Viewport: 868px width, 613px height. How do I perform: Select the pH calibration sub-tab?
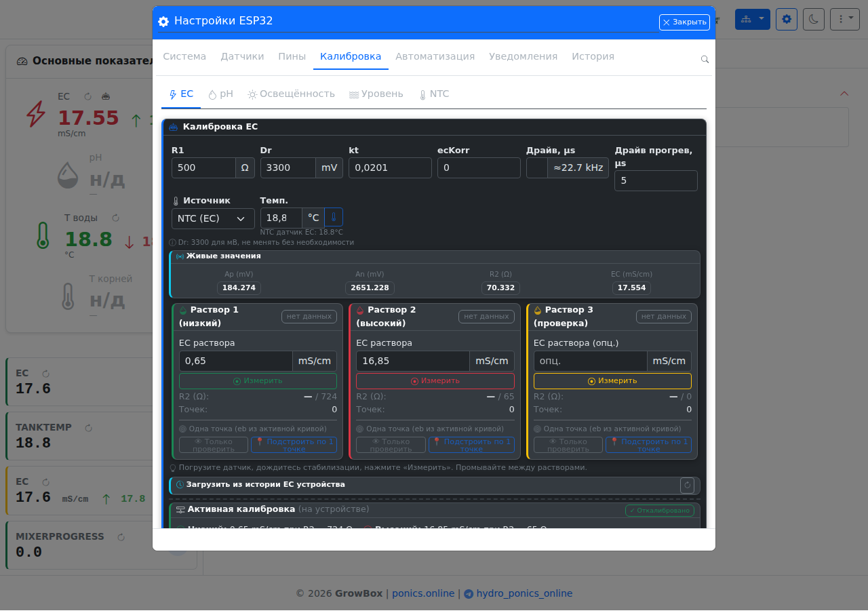pos(220,94)
